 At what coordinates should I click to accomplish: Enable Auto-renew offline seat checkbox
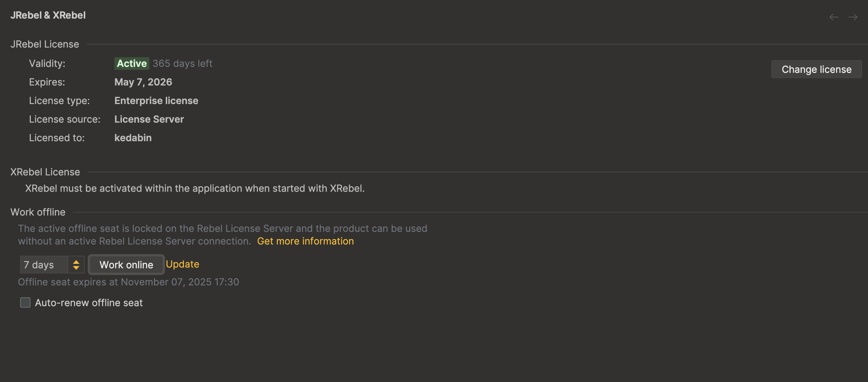[25, 302]
